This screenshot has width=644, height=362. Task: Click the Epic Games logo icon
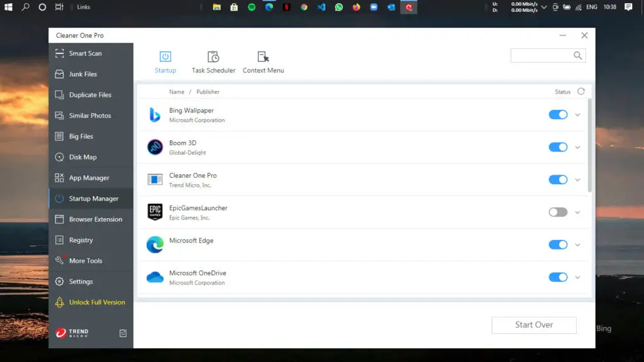(155, 212)
